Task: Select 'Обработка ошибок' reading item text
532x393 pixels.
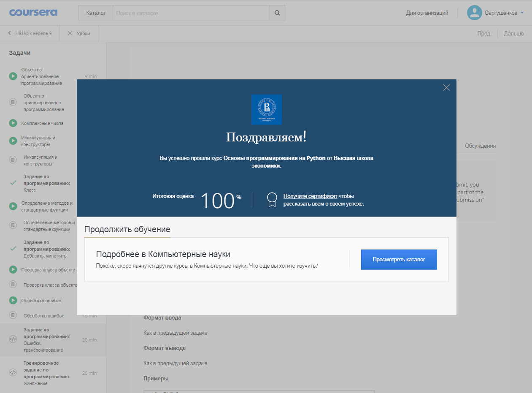Action: tap(44, 316)
